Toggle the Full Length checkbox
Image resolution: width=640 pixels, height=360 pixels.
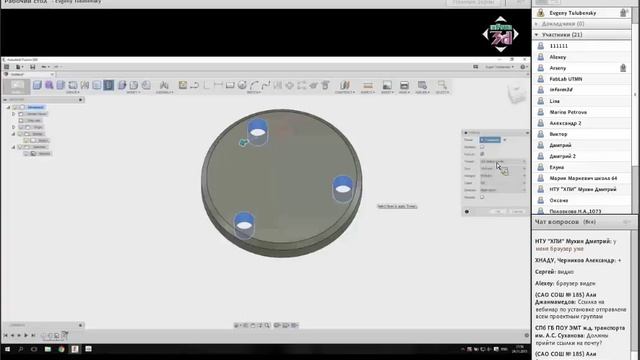pyautogui.click(x=482, y=154)
